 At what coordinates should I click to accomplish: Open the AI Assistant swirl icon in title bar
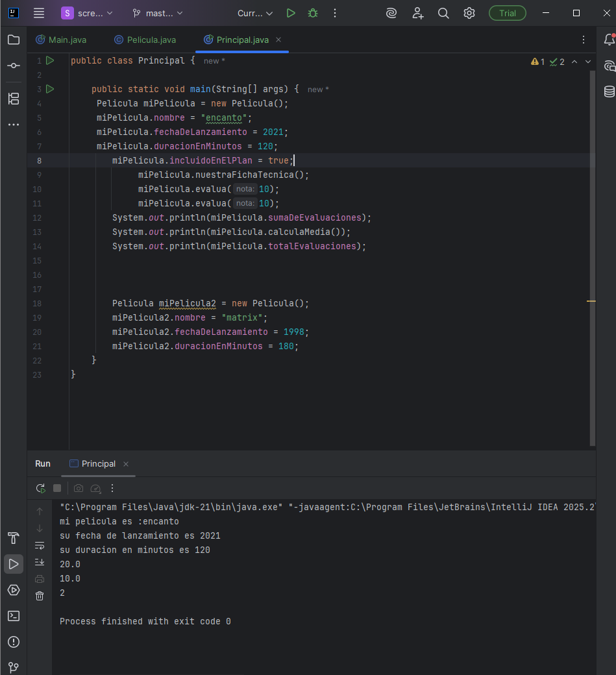pos(391,13)
